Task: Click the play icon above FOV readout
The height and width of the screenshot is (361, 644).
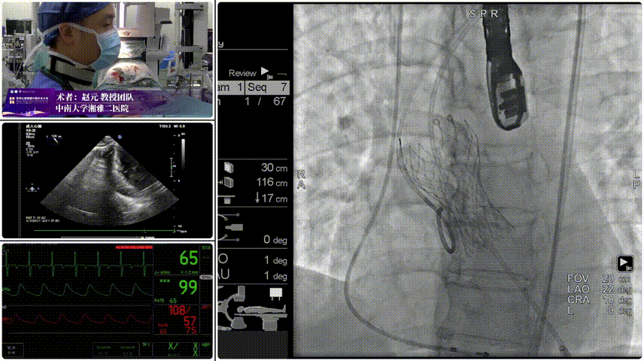Action: (624, 263)
